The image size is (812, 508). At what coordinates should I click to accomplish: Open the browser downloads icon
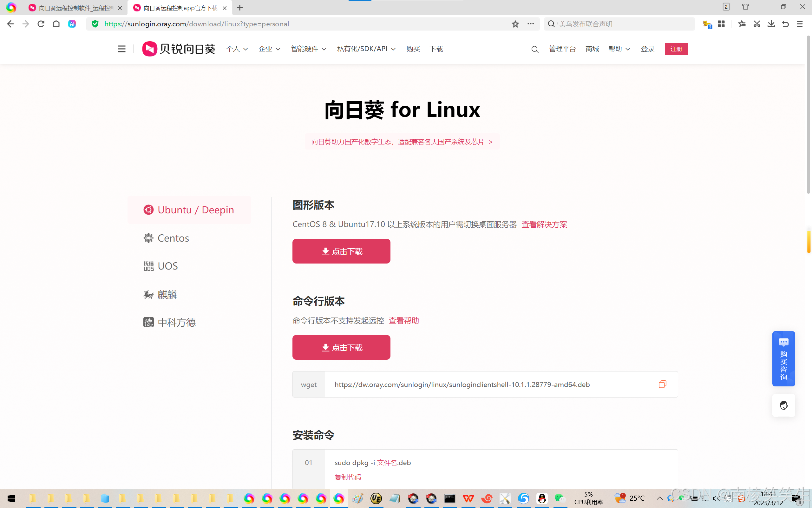pyautogui.click(x=771, y=24)
